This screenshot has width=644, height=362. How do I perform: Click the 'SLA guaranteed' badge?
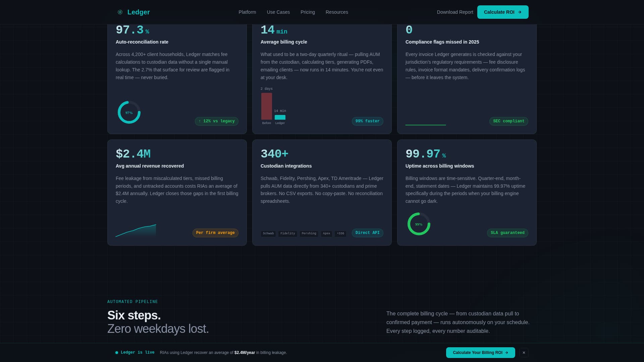pos(507,233)
